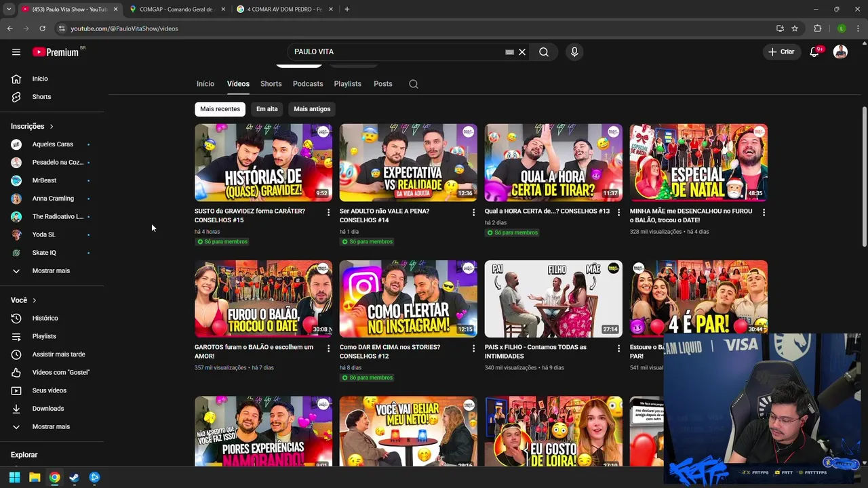This screenshot has width=868, height=488.
Task: Expand Você section chevron
Action: tap(34, 300)
